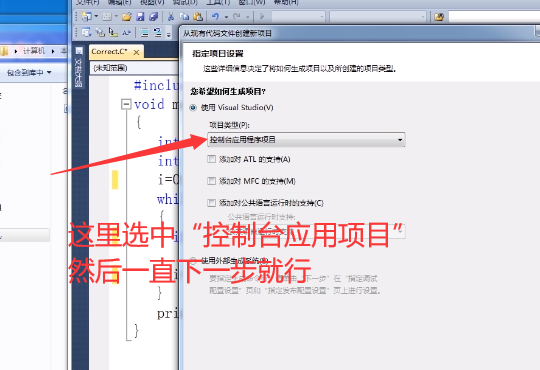
Task: Select the 使用 Visual Studio(V) radio button
Action: point(193,107)
